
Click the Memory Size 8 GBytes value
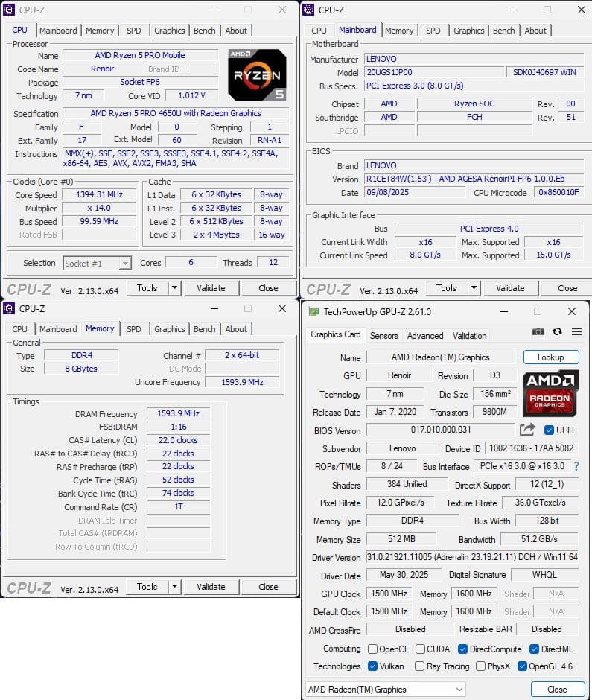coord(81,369)
